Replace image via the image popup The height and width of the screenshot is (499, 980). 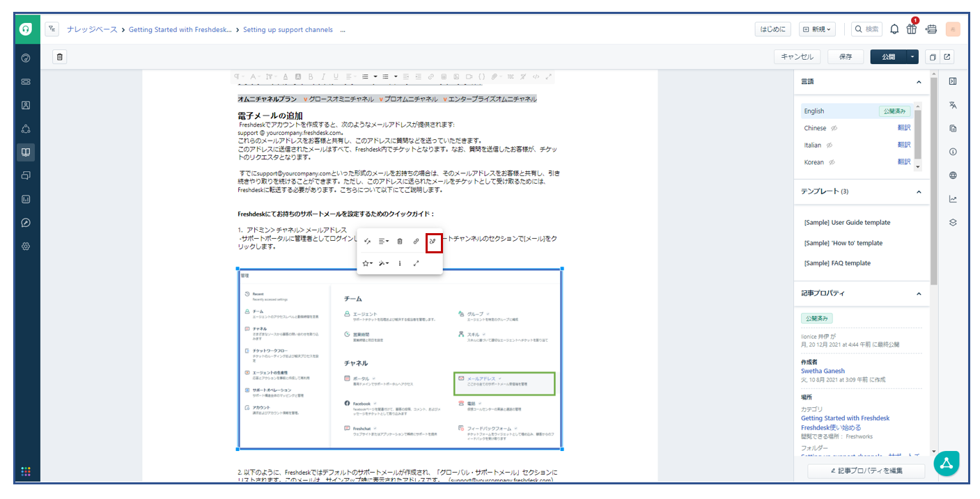(x=368, y=241)
